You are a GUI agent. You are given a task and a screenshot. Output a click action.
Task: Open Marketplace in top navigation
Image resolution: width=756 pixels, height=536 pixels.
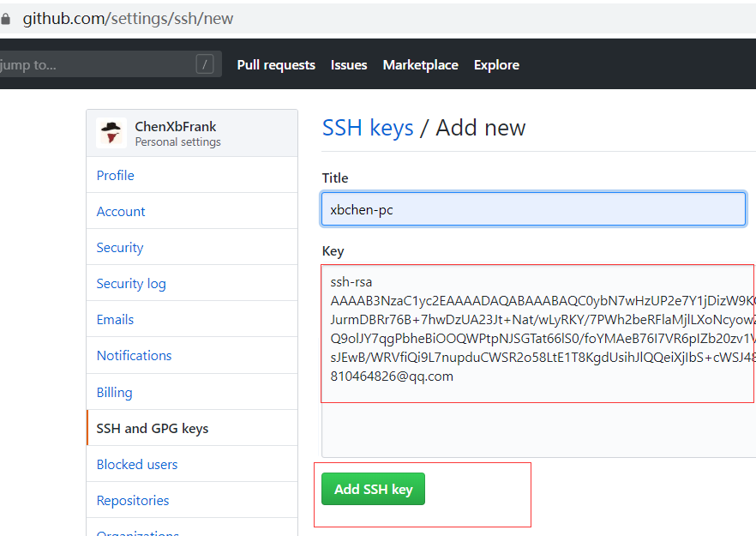tap(420, 64)
